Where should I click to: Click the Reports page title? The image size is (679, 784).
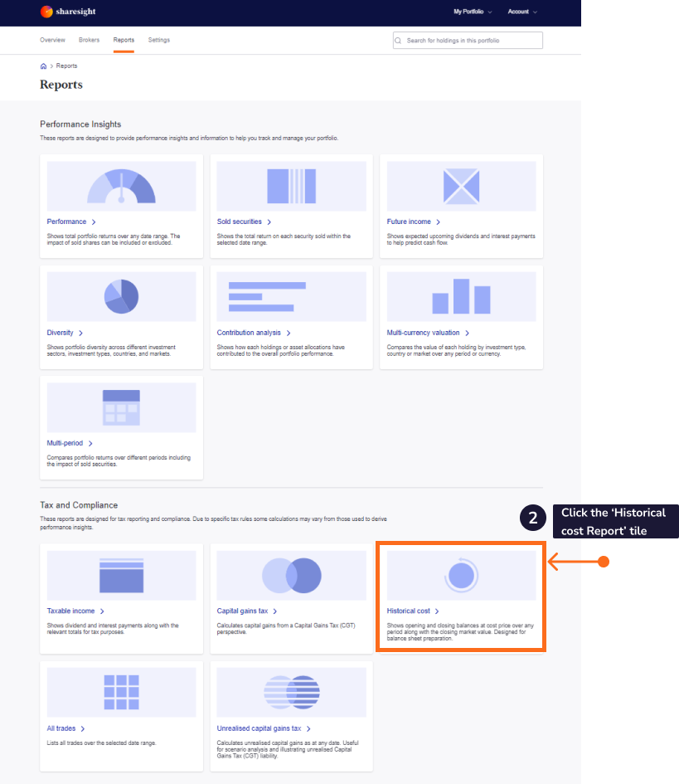point(61,85)
